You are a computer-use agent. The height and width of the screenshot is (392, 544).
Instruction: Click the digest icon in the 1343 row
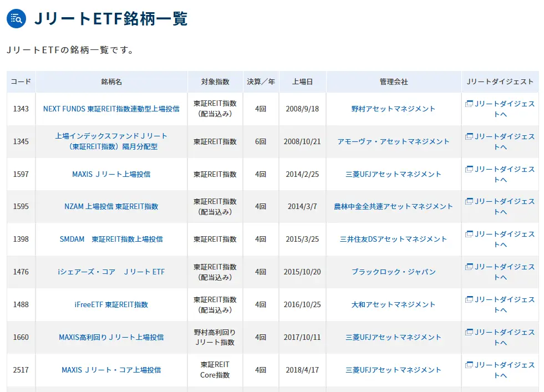point(470,104)
